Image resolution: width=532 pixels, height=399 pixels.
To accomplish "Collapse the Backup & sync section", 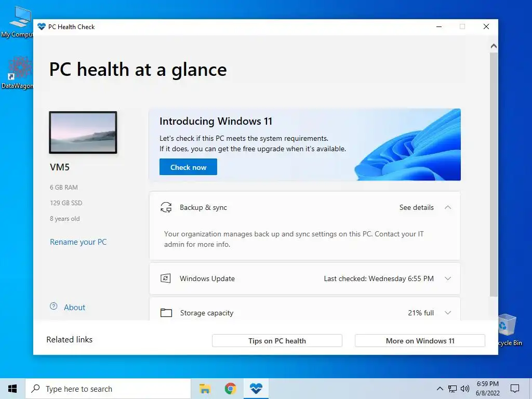I will [x=448, y=207].
